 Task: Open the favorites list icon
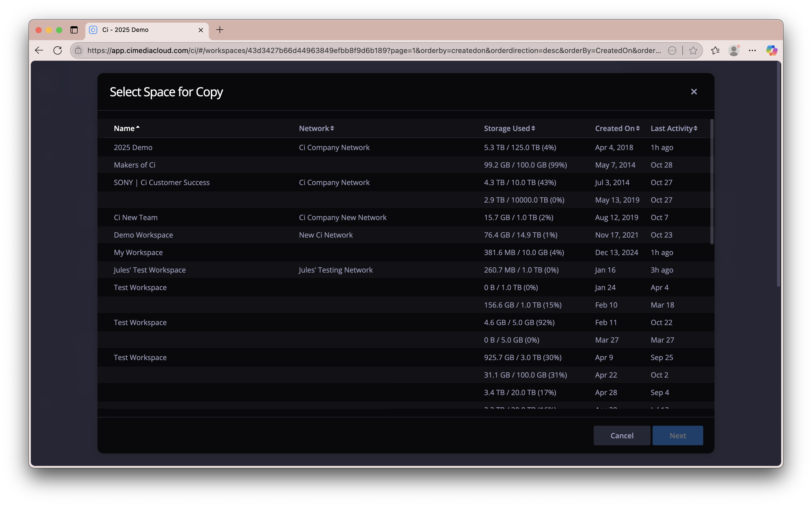[x=715, y=50]
